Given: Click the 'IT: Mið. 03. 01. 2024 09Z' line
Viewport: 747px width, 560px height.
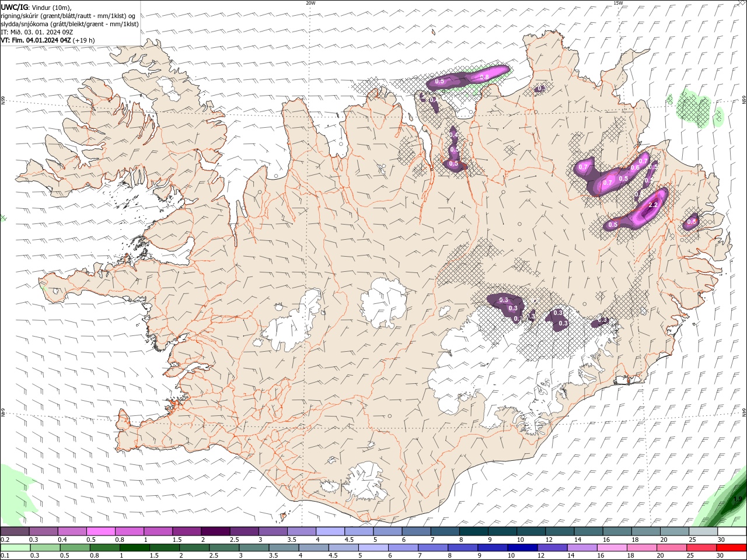Looking at the screenshot, I should click(37, 32).
